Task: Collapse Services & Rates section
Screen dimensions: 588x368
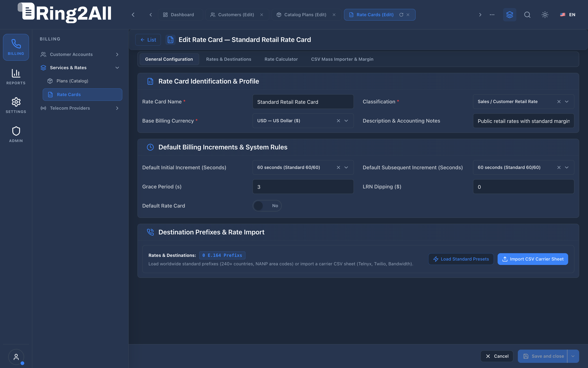Action: click(80, 68)
